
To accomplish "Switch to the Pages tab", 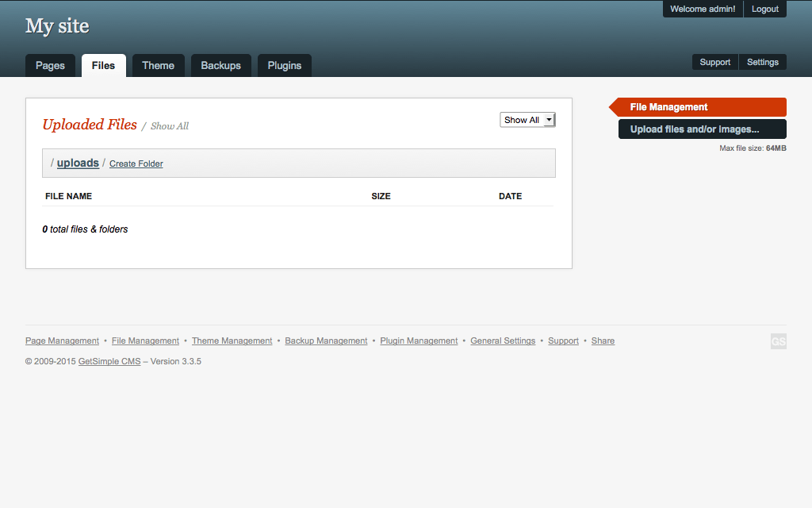I will (50, 66).
